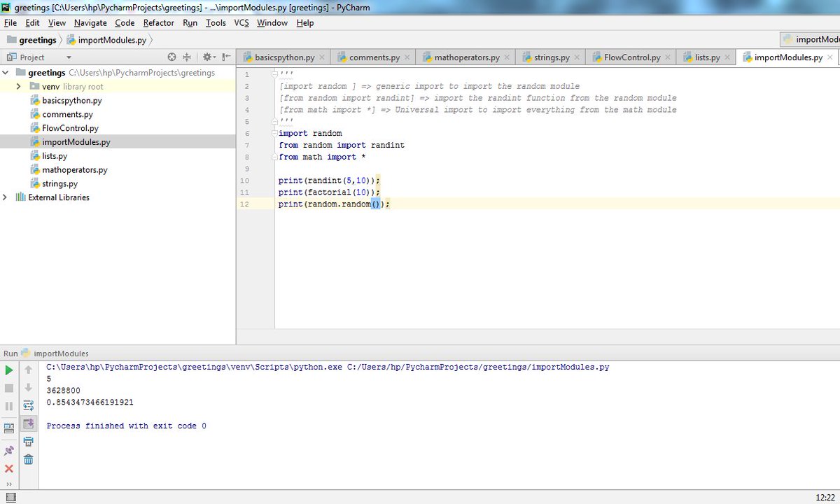
Task: Open the Code menu
Action: click(x=125, y=23)
